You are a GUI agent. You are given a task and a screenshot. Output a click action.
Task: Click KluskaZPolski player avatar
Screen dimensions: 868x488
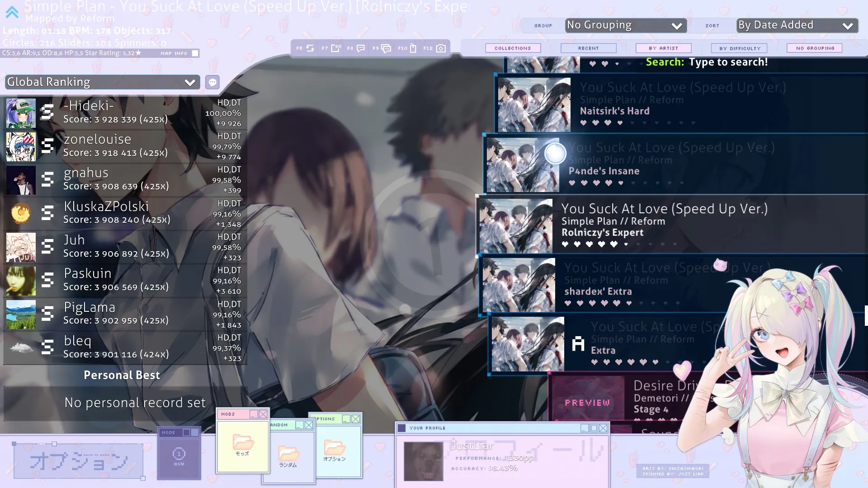click(x=21, y=213)
